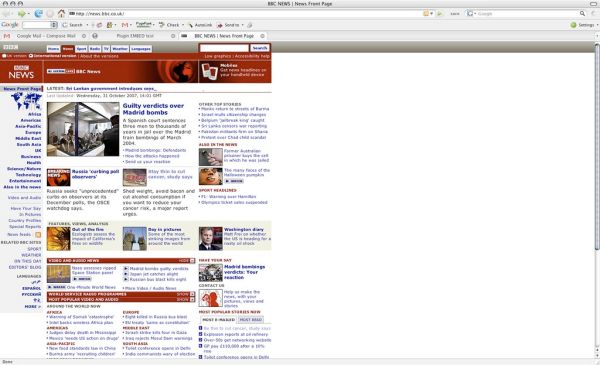This screenshot has height=365, width=600.
Task: Open the Gmail dropdown arrow in Google Toolbar
Action: click(x=131, y=25)
